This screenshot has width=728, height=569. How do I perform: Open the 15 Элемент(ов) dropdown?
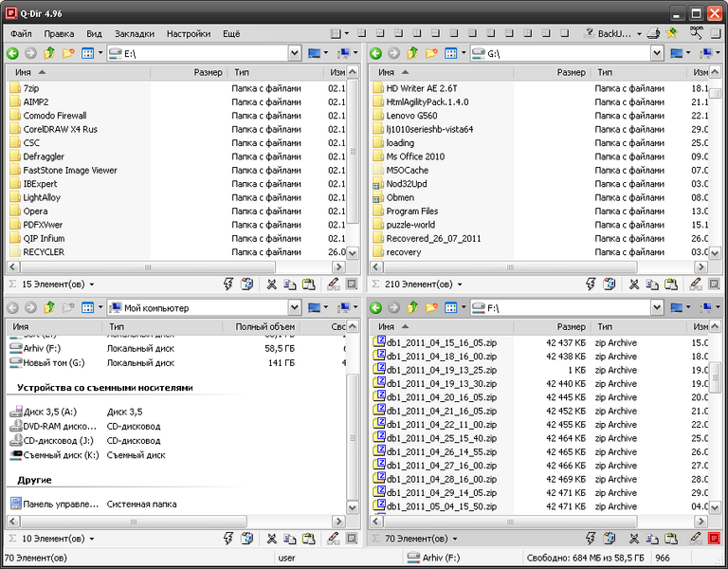click(x=91, y=284)
